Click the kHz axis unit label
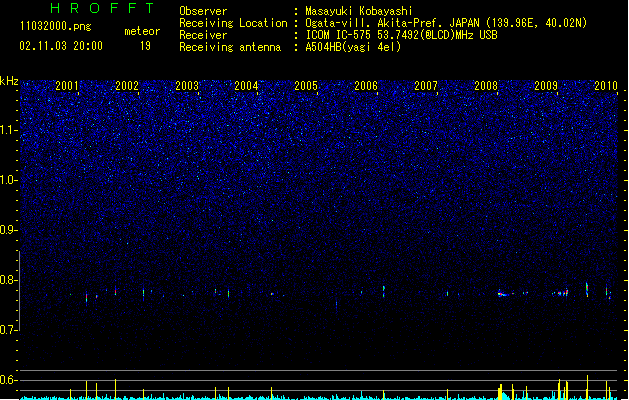This screenshot has width=629, height=400. [x=9, y=81]
